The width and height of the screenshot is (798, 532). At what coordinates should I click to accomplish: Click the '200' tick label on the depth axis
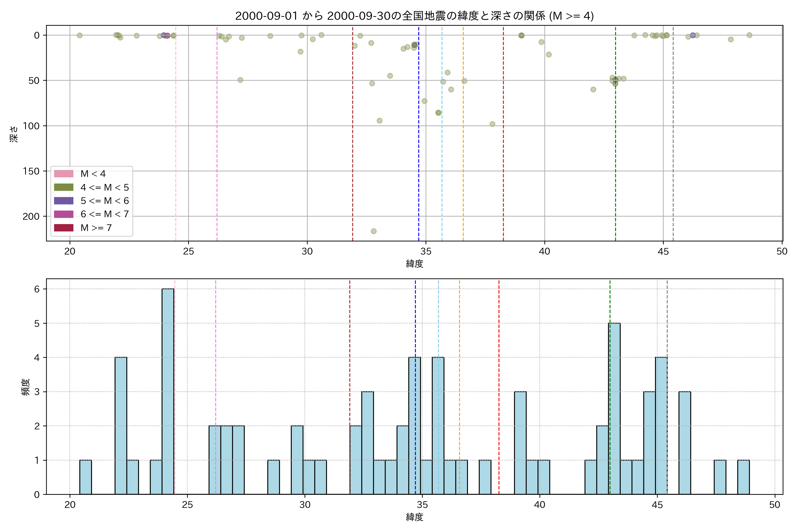click(31, 217)
